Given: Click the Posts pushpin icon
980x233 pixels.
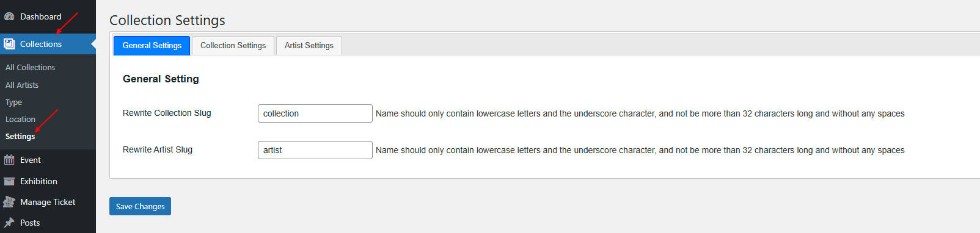Looking at the screenshot, I should click(9, 223).
